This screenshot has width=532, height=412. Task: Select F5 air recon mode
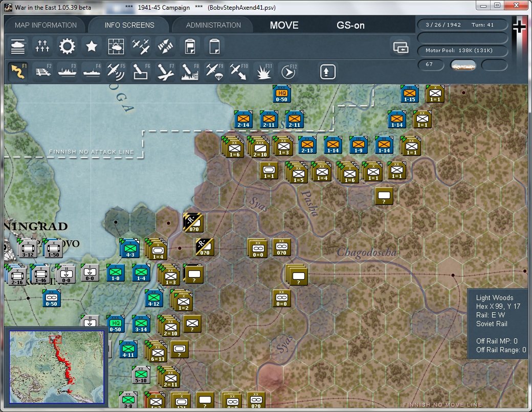(x=116, y=71)
